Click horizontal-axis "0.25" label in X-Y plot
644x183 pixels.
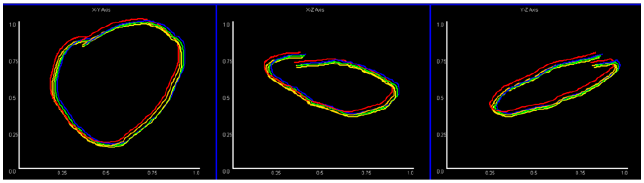pos(62,173)
